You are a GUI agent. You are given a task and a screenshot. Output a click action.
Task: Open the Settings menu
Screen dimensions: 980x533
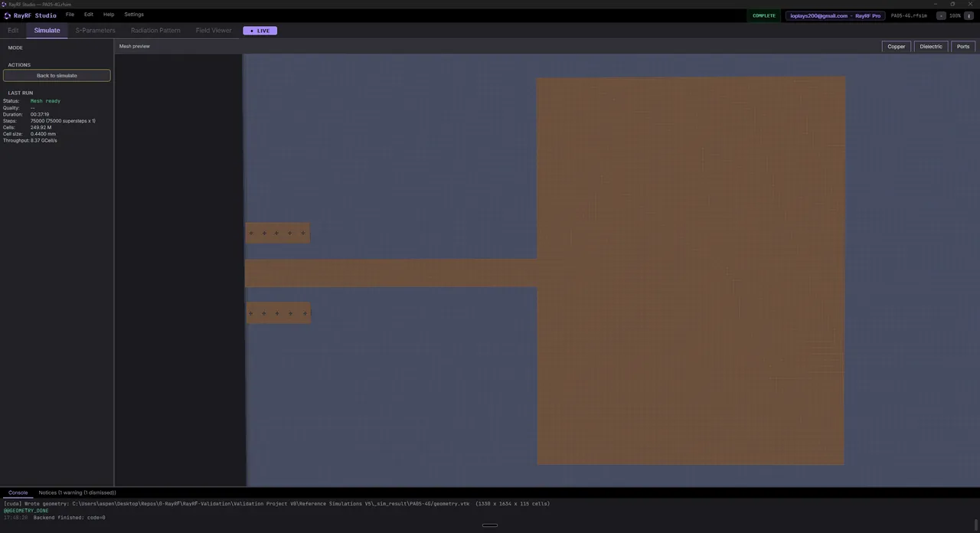click(x=134, y=15)
